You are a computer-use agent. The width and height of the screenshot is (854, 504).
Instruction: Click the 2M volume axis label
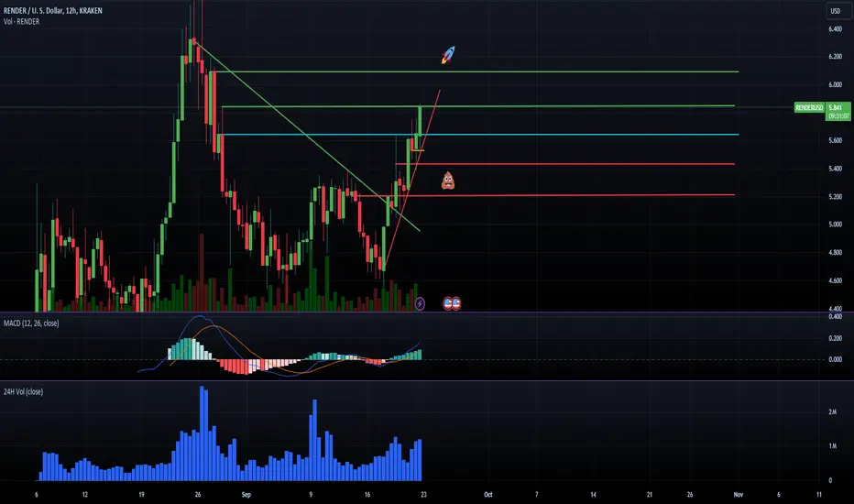pyautogui.click(x=832, y=412)
